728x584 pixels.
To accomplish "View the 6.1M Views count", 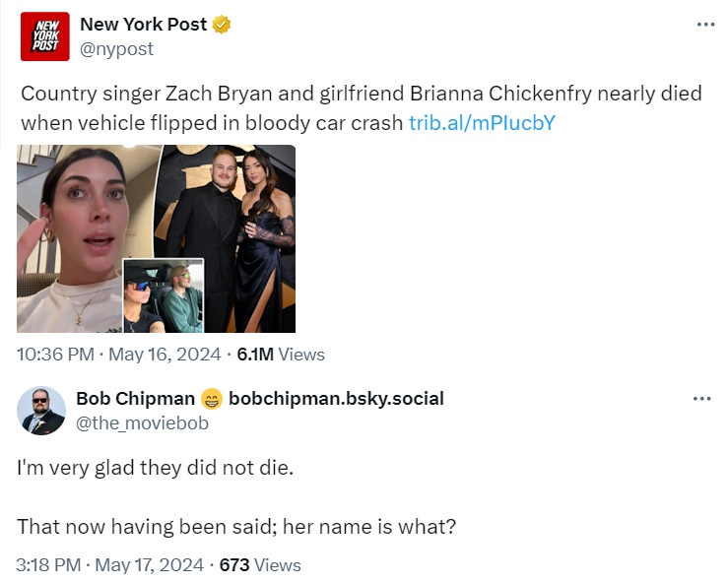I will point(281,355).
